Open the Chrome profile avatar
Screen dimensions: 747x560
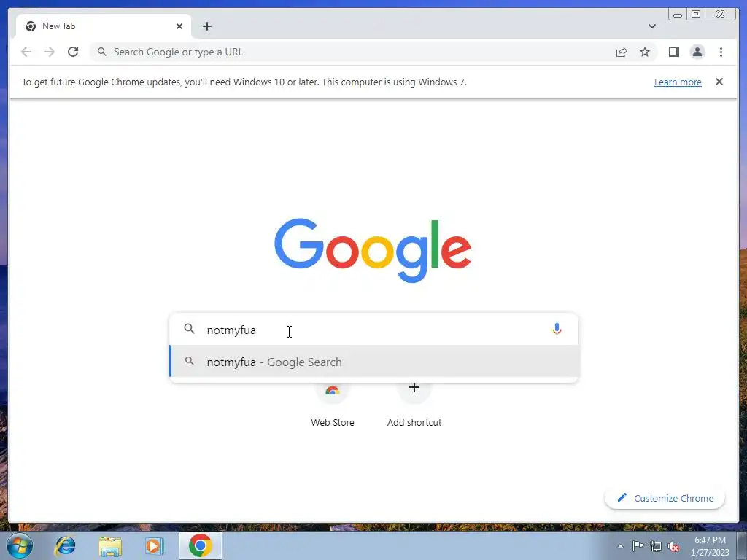click(x=697, y=52)
